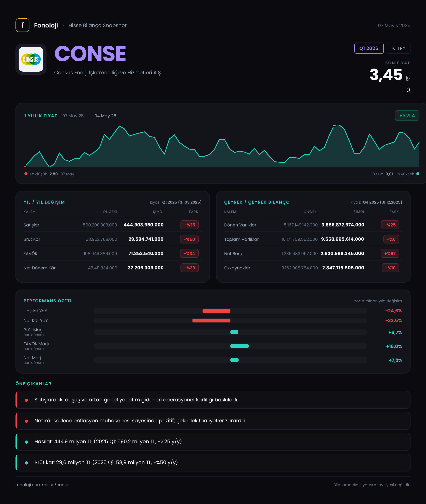426x504 pixels.
Task: Click the date 07 Mayıs 2026
Action: click(394, 25)
